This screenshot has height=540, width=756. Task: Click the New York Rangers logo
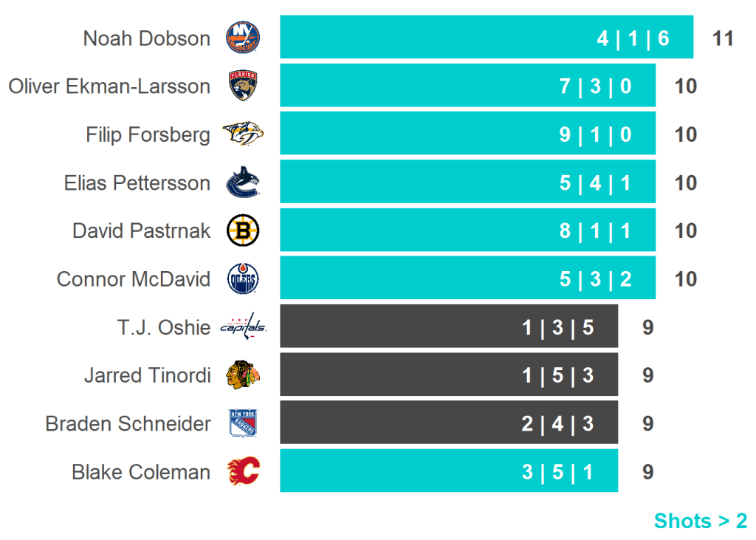point(243,423)
